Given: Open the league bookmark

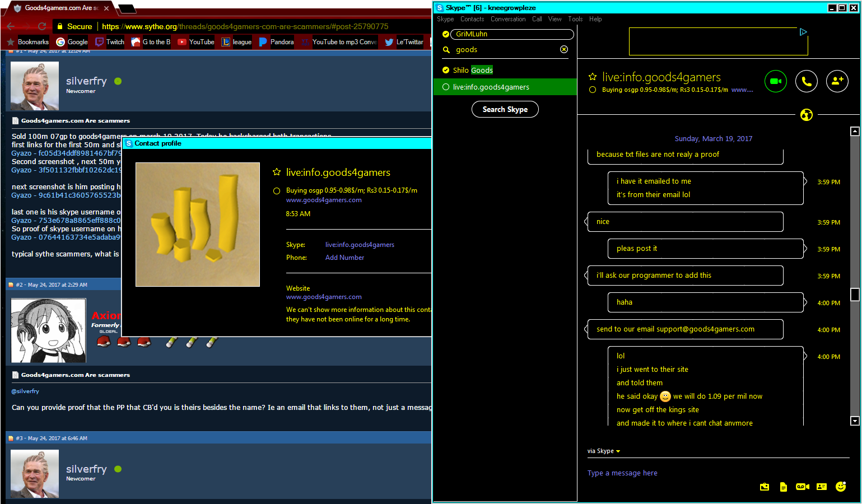Looking at the screenshot, I should point(236,42).
